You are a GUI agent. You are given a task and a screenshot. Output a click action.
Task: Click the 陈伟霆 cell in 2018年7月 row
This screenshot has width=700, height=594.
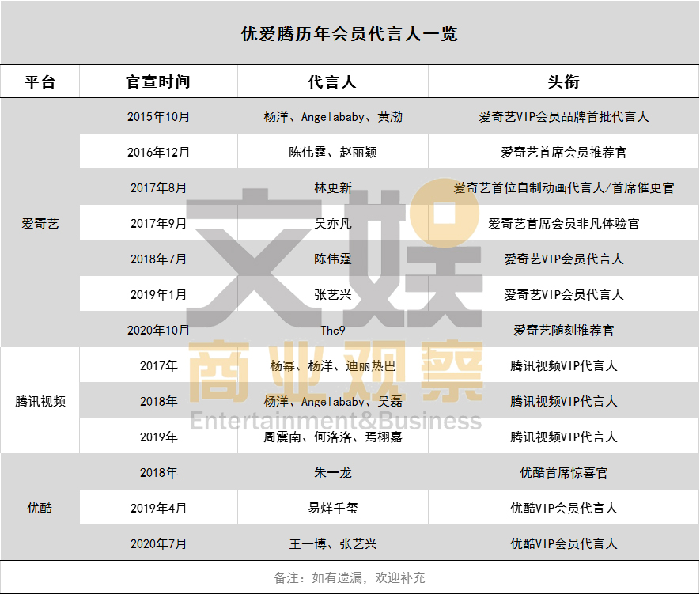pos(333,259)
